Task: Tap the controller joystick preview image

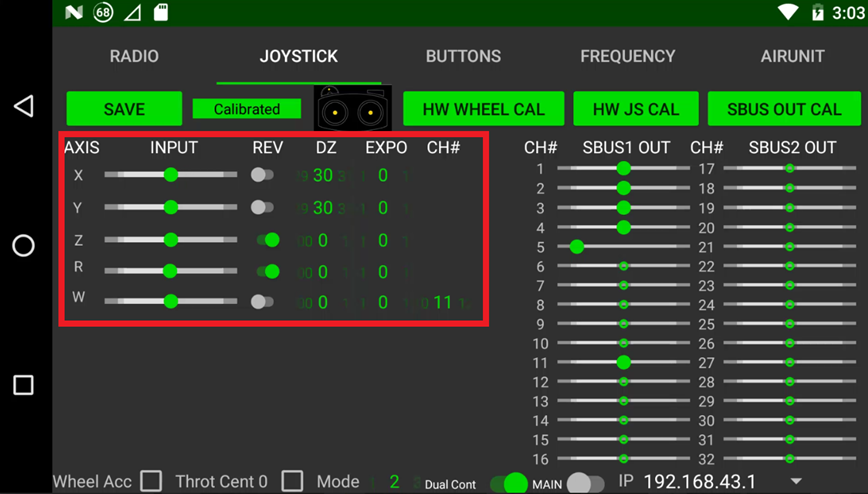Action: 352,108
